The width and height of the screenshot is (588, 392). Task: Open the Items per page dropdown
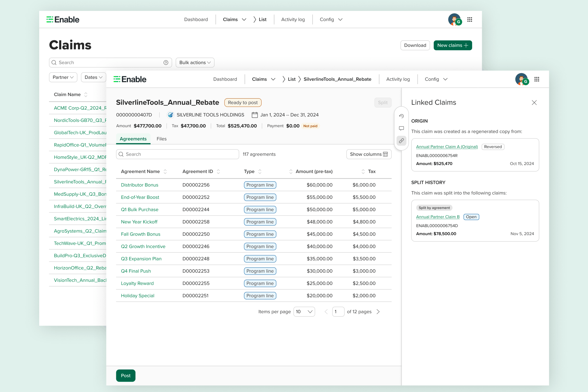(304, 312)
